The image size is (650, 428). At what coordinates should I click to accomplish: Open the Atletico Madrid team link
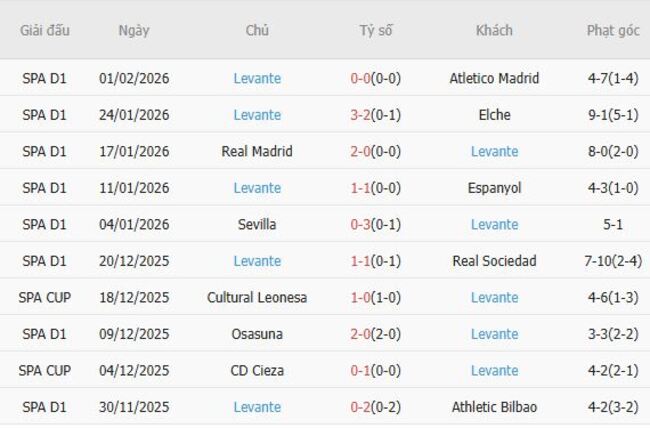tap(494, 78)
